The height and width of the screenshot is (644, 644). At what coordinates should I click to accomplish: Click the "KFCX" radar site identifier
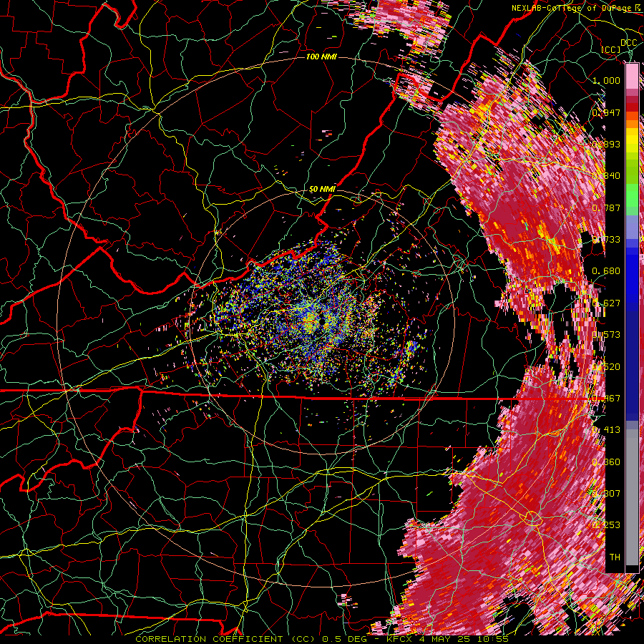click(401, 639)
